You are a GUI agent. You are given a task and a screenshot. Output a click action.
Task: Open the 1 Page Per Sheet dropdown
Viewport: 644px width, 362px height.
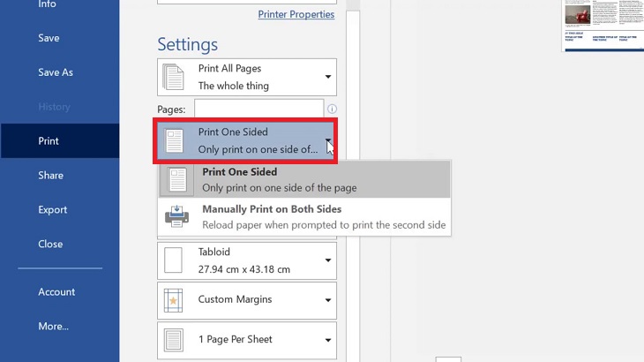click(328, 340)
